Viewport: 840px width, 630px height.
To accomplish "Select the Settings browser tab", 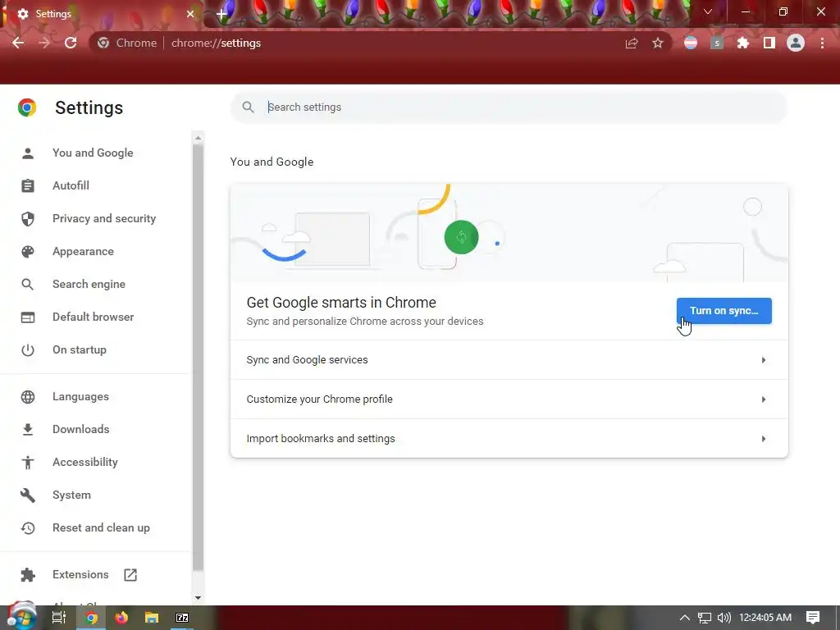I will [x=102, y=14].
